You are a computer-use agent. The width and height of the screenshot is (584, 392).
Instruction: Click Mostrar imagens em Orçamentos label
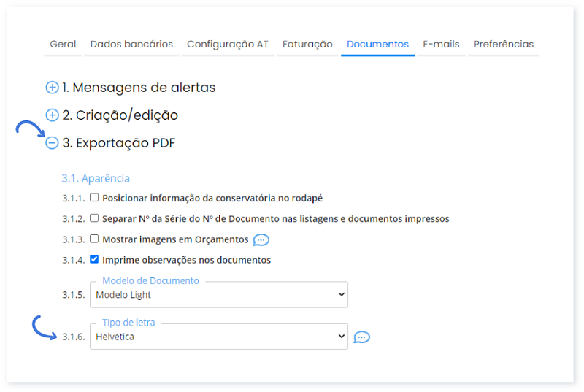point(175,239)
